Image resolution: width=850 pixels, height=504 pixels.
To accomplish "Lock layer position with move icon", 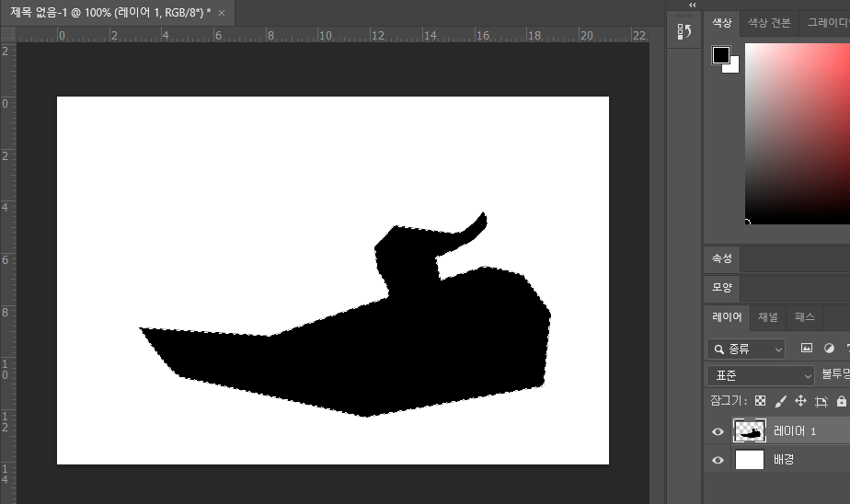I will (x=800, y=402).
